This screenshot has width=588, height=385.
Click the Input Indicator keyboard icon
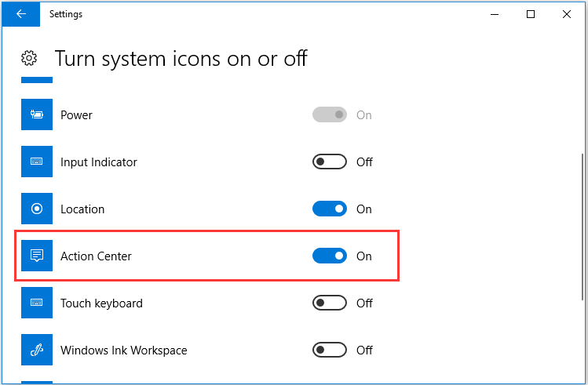(x=37, y=162)
